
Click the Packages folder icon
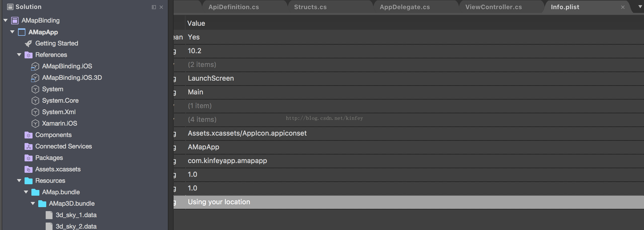coord(29,158)
